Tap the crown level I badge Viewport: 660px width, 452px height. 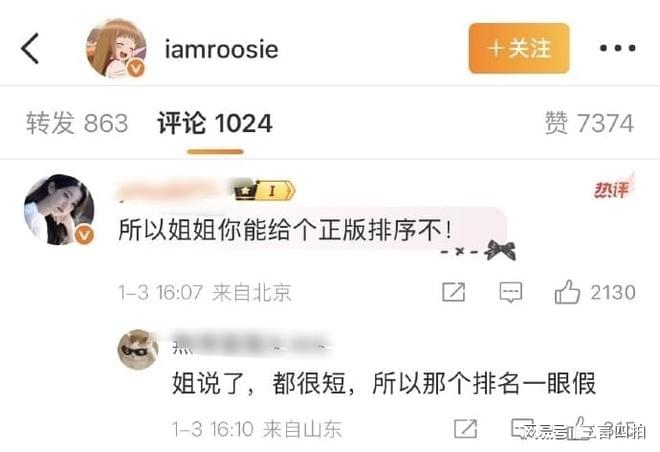click(265, 191)
